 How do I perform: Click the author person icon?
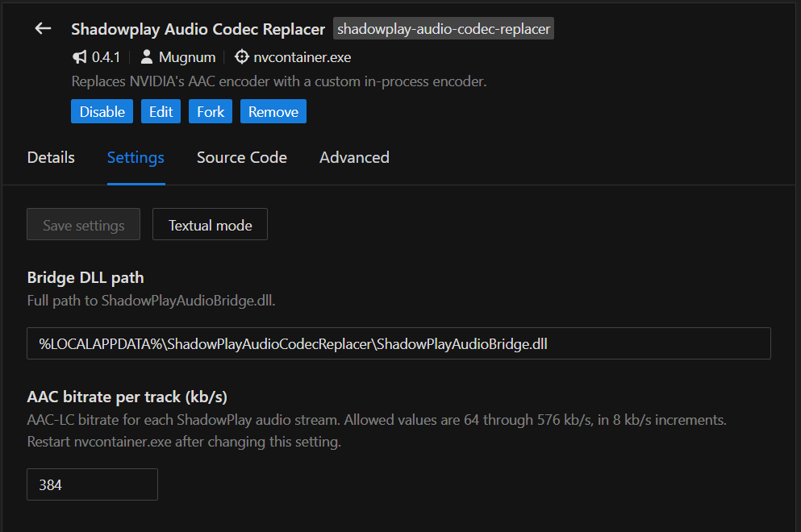[x=147, y=56]
